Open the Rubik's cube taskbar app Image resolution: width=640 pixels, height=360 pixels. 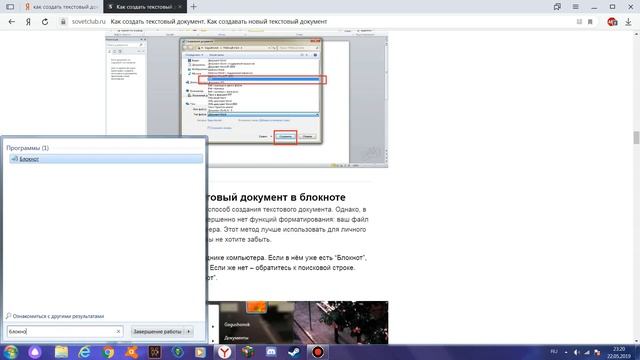[247, 352]
